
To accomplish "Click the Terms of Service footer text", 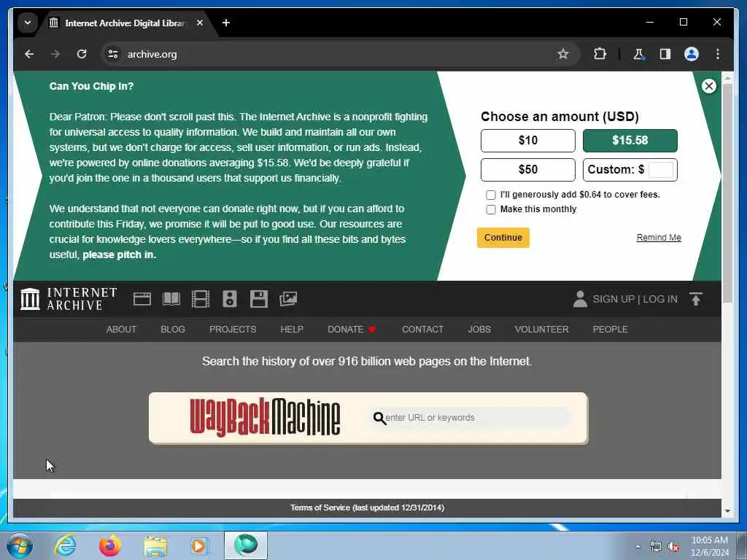I will 368,507.
